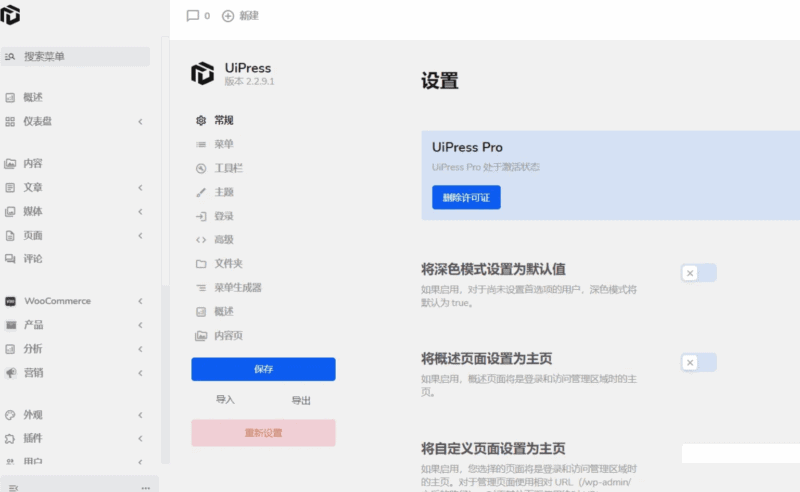Click the 媒体 icon in sidebar
Image resolution: width=800 pixels, height=492 pixels.
point(10,211)
